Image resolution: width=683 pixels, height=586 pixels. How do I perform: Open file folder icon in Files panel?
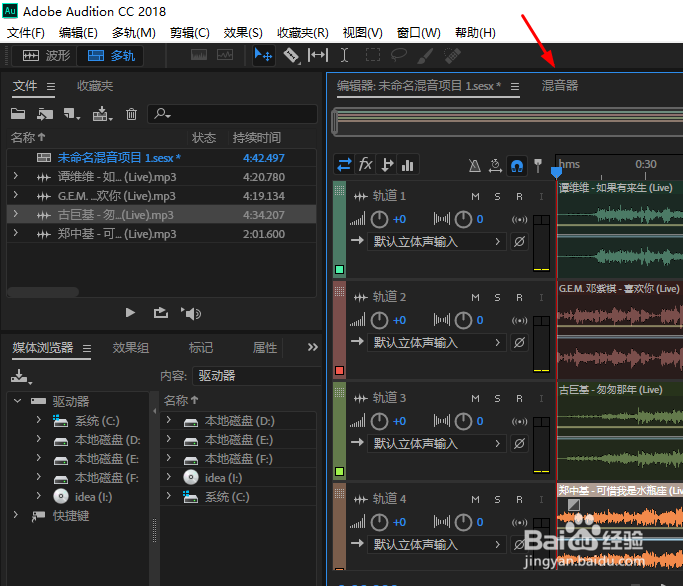pos(18,114)
